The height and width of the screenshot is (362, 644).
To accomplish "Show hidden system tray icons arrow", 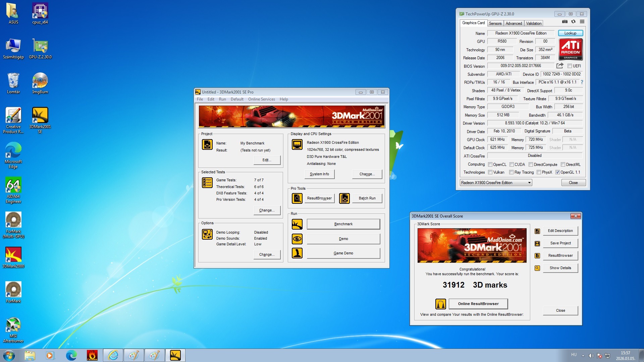I will 583,355.
